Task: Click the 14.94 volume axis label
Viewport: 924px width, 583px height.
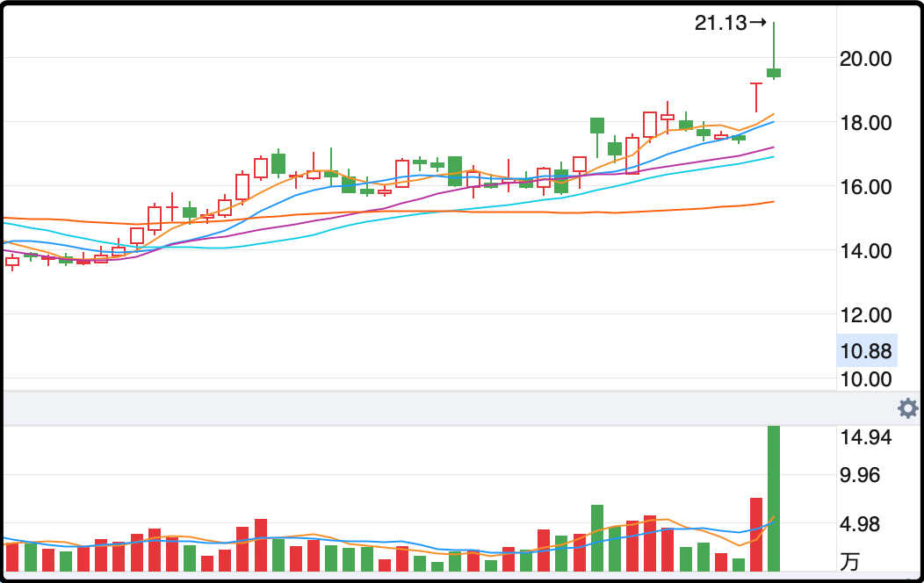Action: (x=866, y=438)
